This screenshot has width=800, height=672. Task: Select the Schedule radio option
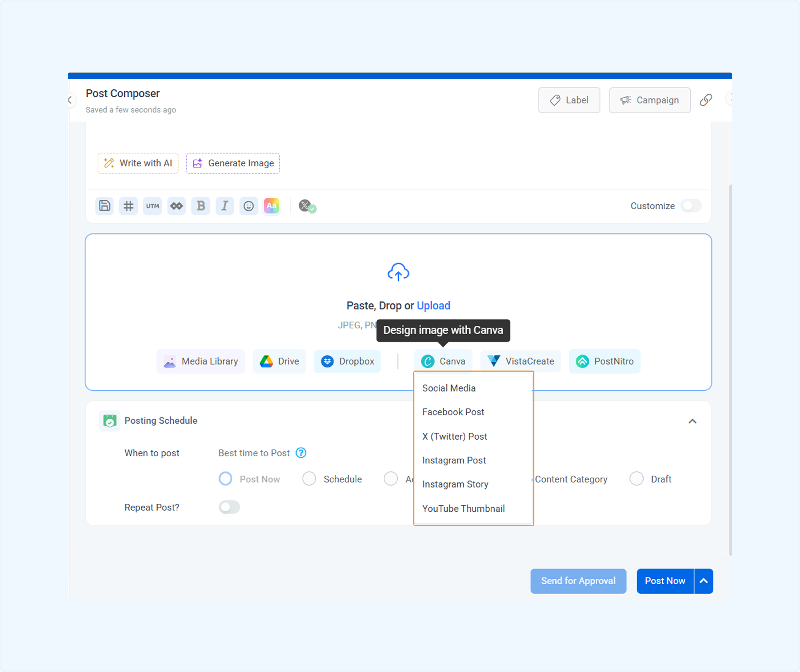(309, 479)
